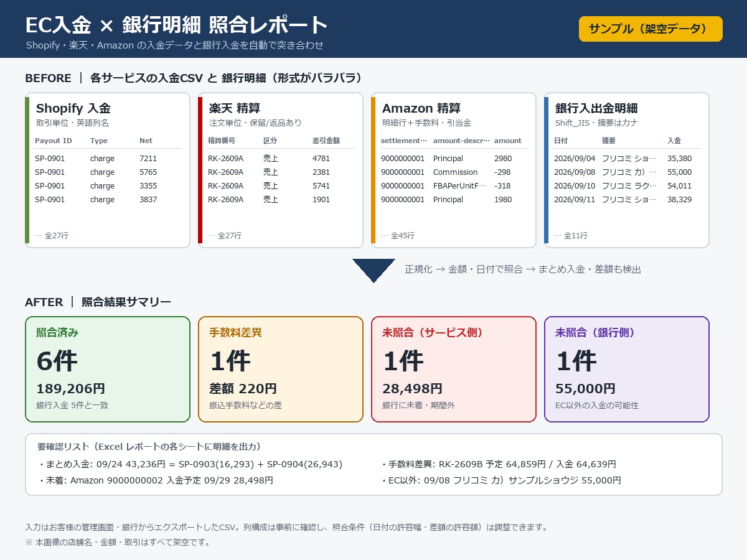
Task: Click the dark blue downward arrow
Action: tap(374, 269)
